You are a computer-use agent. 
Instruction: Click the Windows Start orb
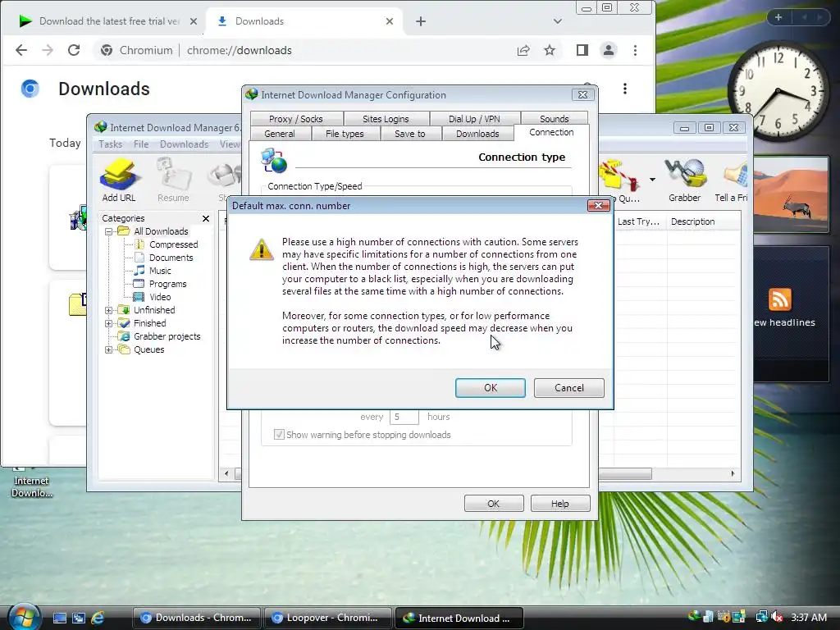[x=25, y=617]
